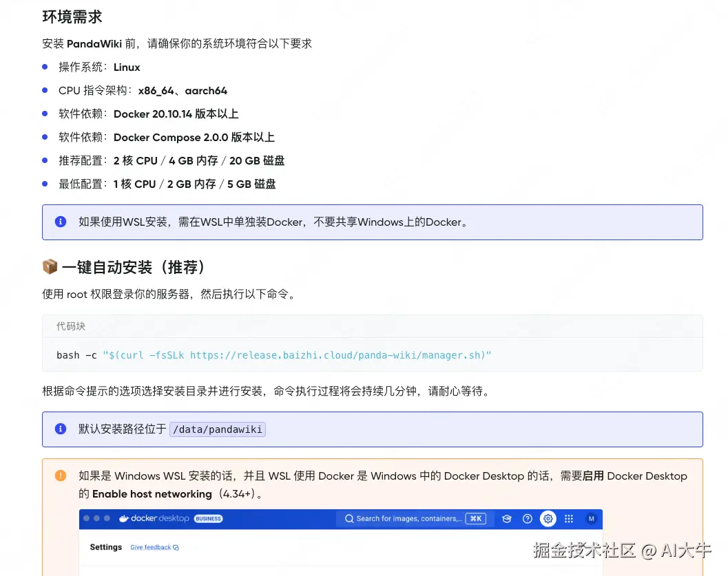Click the /data/pandawiki inline code

click(218, 429)
